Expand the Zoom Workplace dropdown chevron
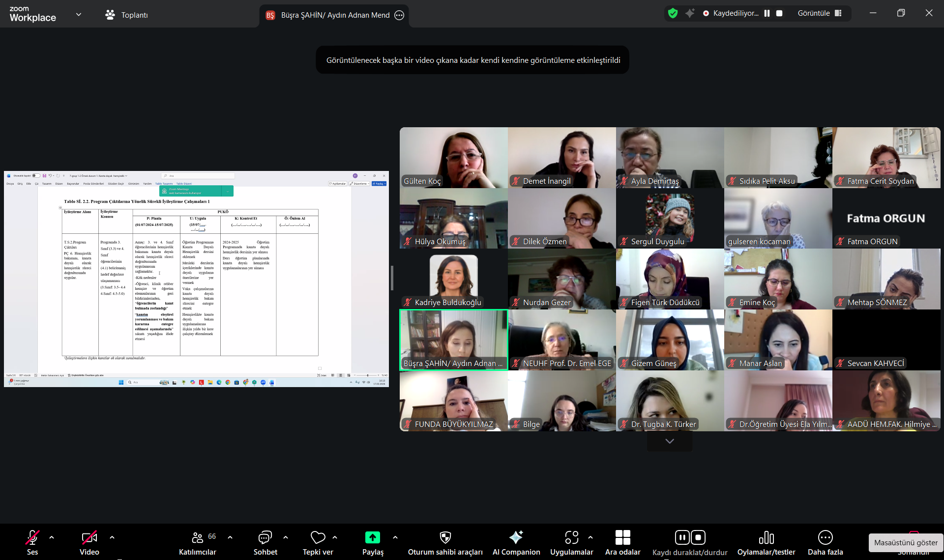Viewport: 944px width, 560px height. tap(79, 14)
